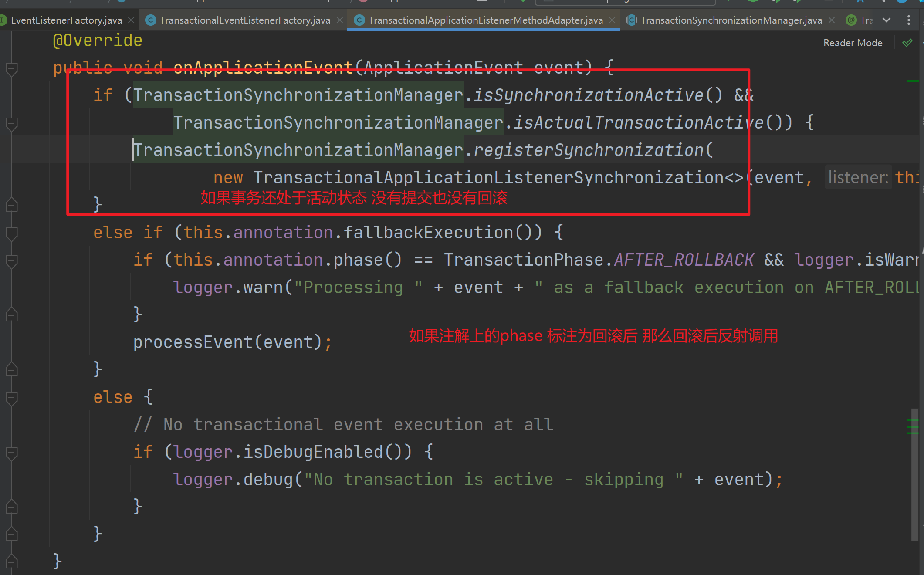Click AFTER_ROLLBACK constant

(684, 260)
